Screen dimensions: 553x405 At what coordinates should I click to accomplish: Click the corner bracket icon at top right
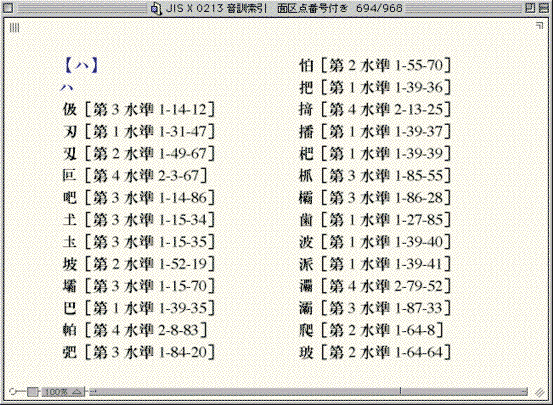tap(539, 25)
